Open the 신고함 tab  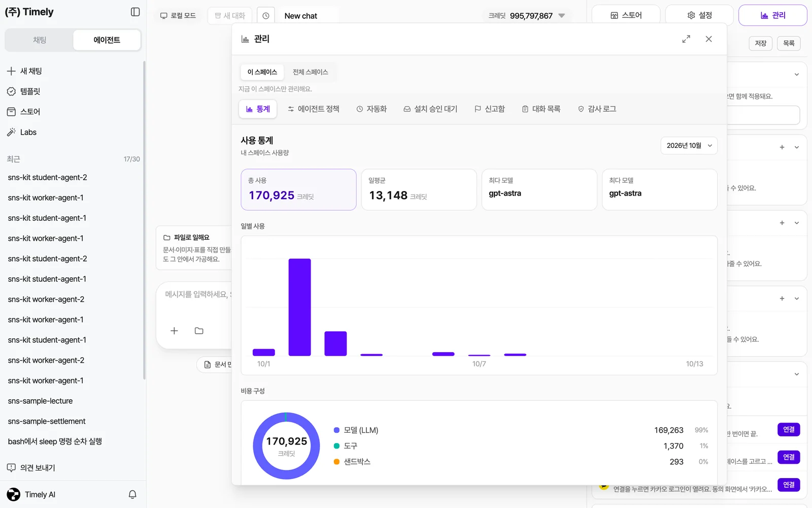[x=490, y=109]
